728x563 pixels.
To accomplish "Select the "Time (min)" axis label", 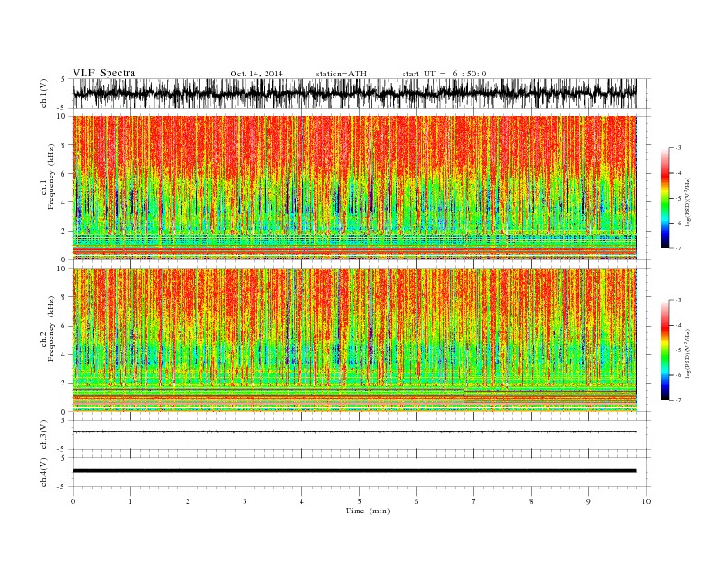I will 368,511.
